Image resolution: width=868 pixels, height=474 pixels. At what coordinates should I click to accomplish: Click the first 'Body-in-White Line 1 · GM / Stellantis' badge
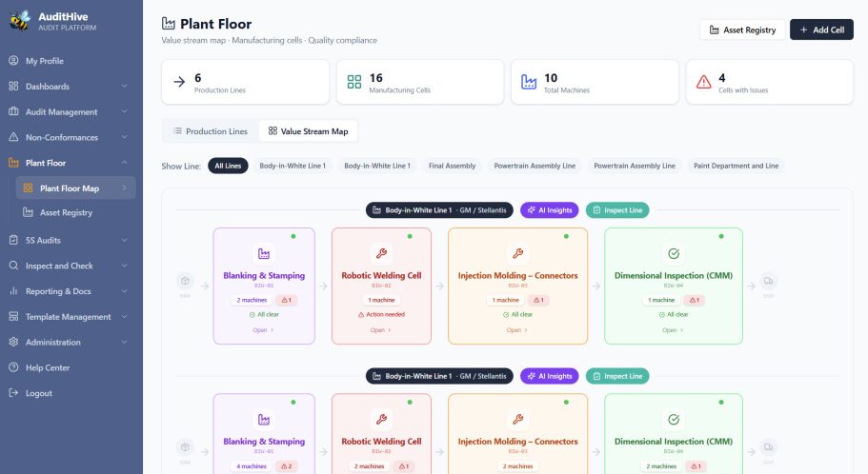pyautogui.click(x=439, y=210)
